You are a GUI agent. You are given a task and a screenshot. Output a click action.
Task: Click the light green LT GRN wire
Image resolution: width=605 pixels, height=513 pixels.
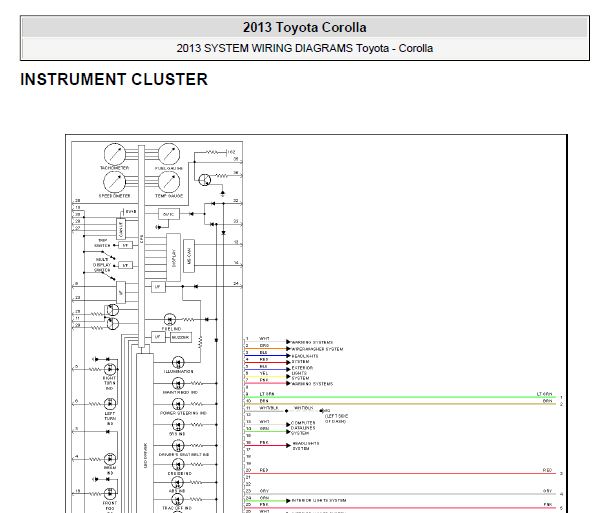click(x=401, y=397)
